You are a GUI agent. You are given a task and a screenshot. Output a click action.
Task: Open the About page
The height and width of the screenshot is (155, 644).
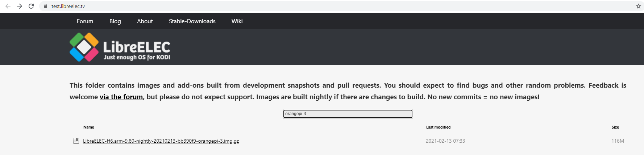click(145, 21)
